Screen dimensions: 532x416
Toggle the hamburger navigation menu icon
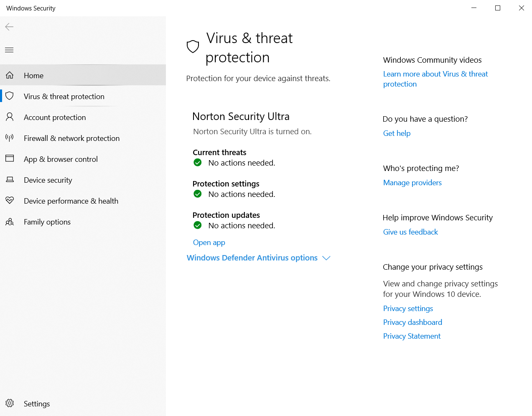click(9, 50)
